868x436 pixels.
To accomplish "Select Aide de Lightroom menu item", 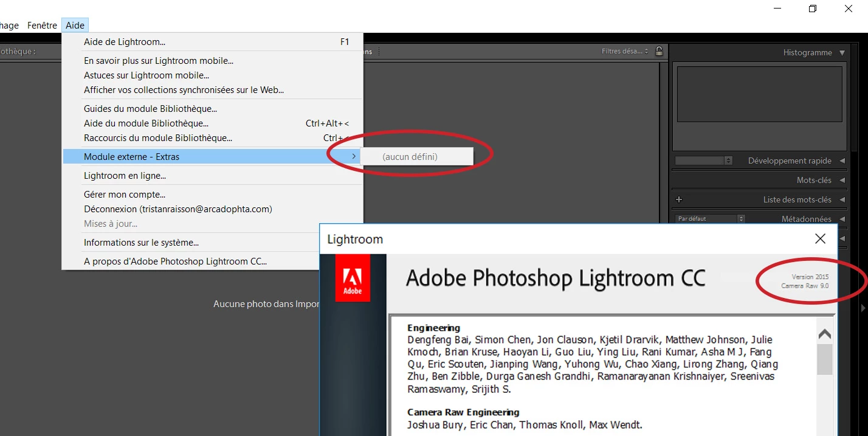I will (x=212, y=42).
